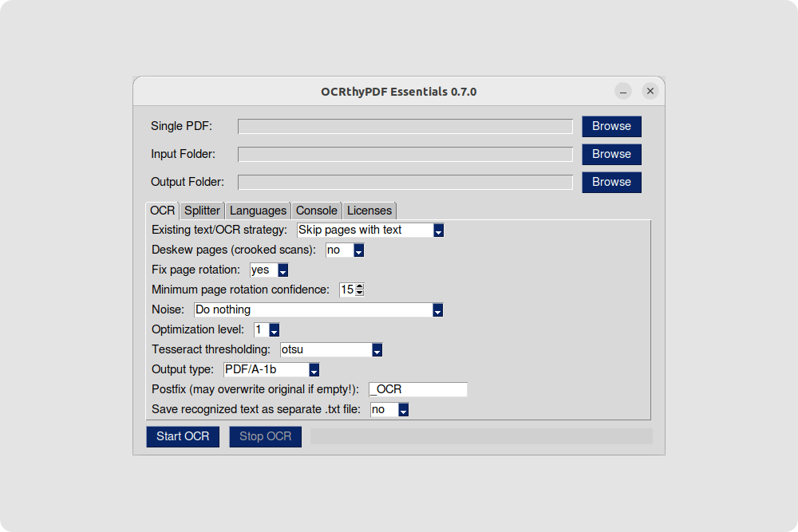Click Browse for the Input Folder
The width and height of the screenshot is (798, 532).
[x=611, y=154]
